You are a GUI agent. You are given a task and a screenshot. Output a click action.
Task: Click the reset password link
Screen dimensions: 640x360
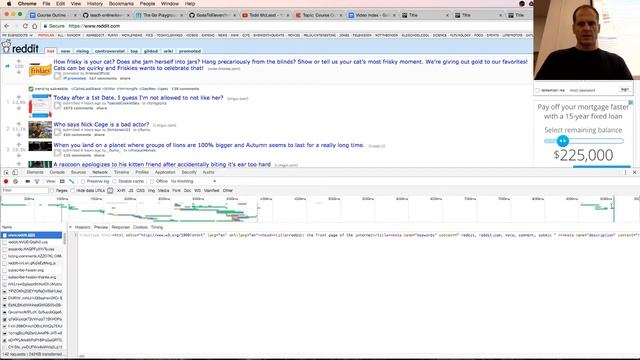(x=582, y=90)
